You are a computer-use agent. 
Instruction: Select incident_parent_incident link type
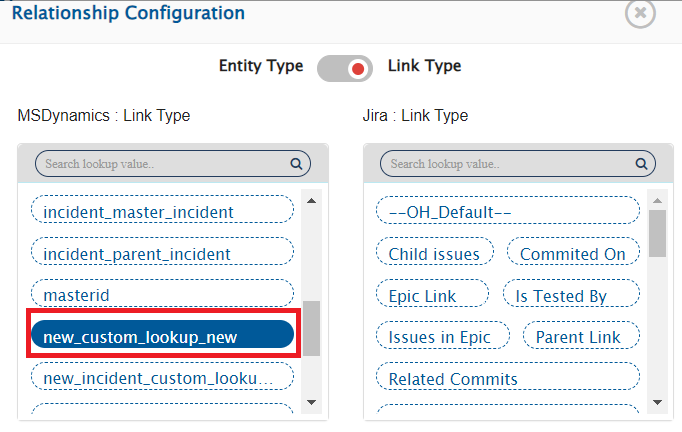click(x=162, y=253)
